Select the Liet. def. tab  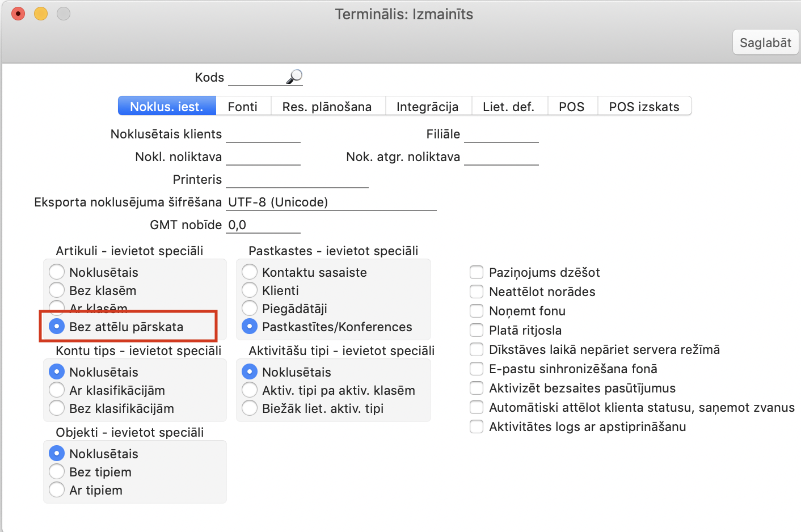click(x=508, y=107)
